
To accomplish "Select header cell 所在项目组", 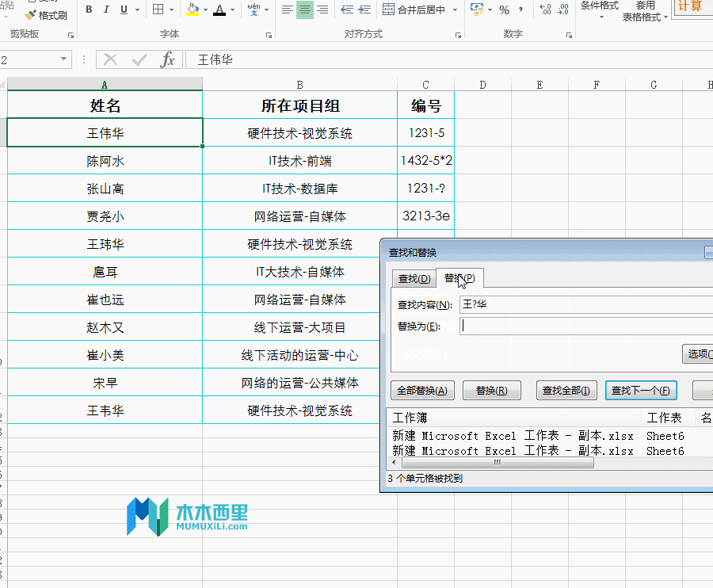I will point(299,105).
